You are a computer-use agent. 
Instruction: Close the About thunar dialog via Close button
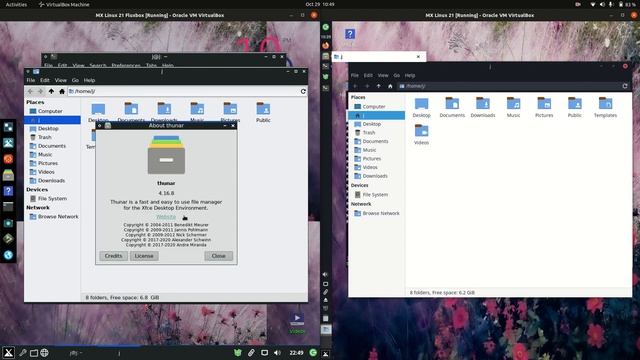point(218,256)
